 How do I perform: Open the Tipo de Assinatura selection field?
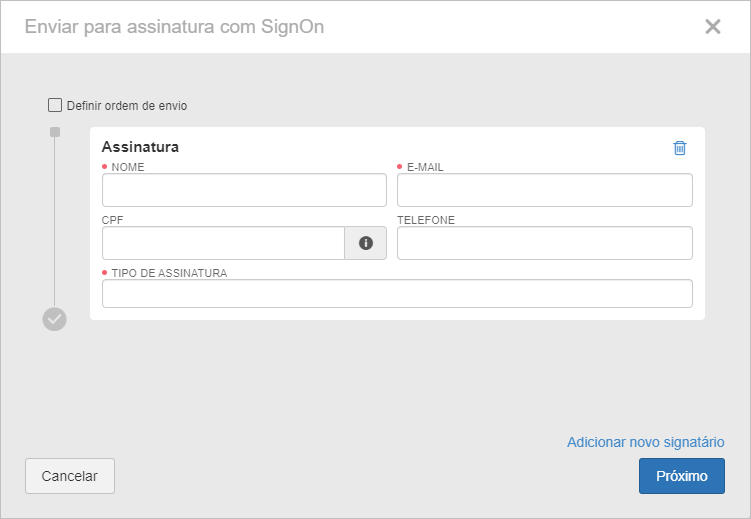[x=397, y=293]
